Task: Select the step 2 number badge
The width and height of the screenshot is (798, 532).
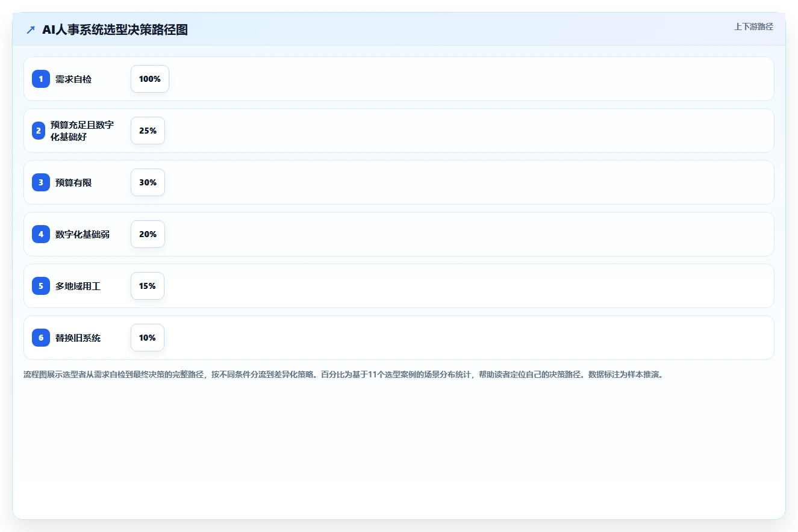Action: click(39, 131)
